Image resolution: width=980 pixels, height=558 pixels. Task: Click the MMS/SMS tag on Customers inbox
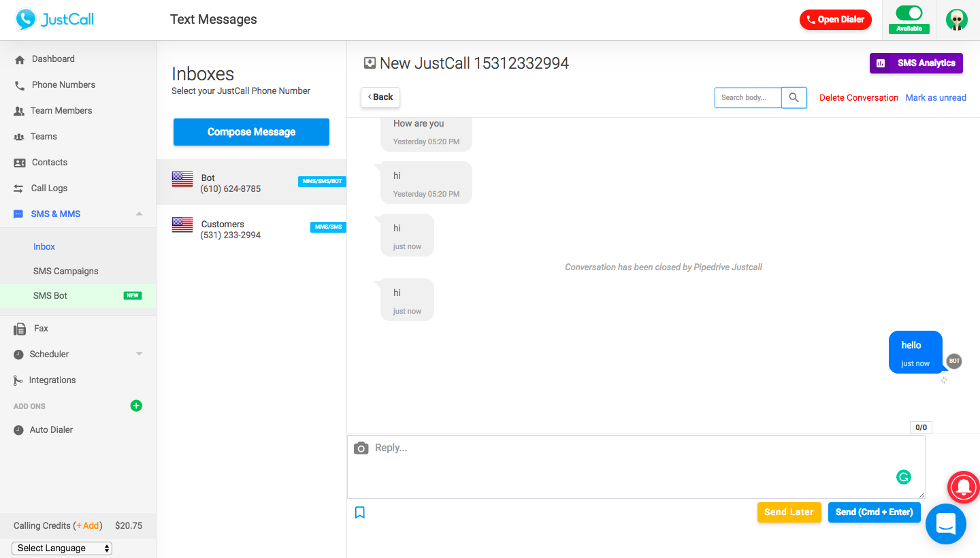(328, 227)
